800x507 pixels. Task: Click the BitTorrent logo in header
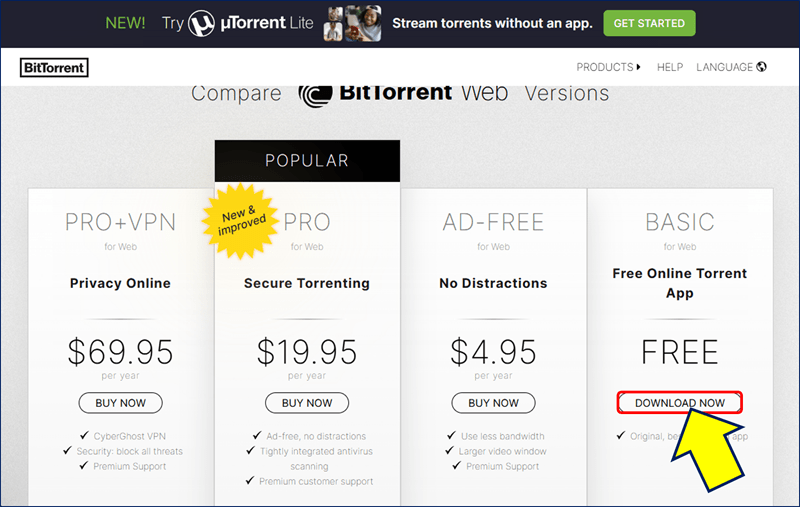54,67
